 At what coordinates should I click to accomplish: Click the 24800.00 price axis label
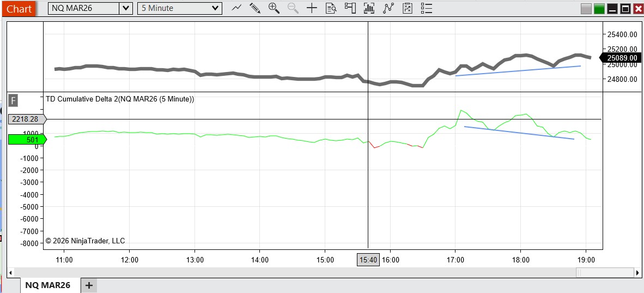(622, 79)
